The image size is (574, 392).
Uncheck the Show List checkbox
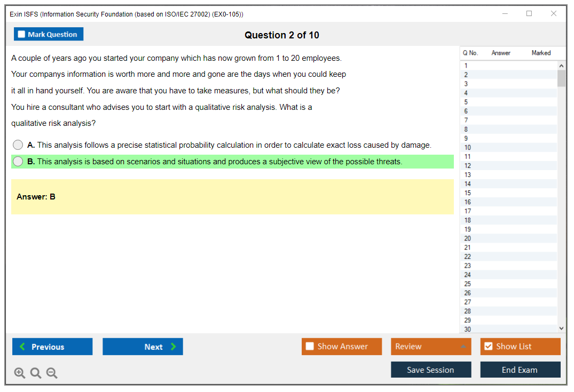[488, 347]
